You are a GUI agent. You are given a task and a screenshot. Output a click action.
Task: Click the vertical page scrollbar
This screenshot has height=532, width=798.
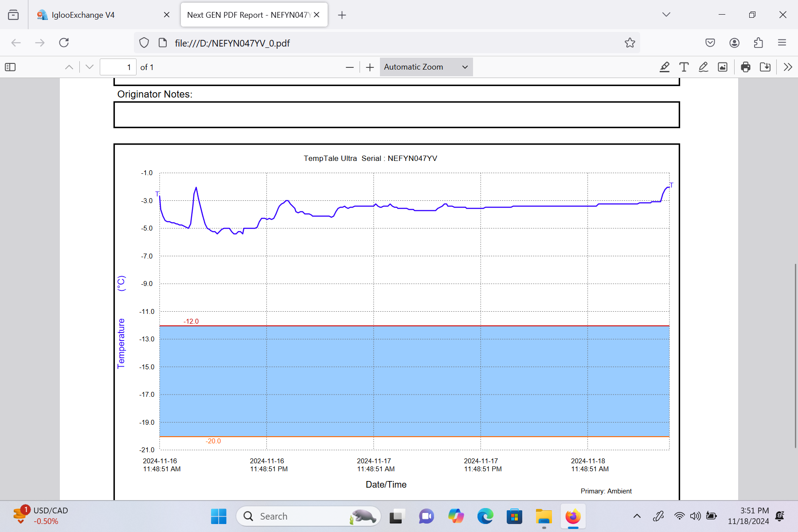pyautogui.click(x=796, y=355)
